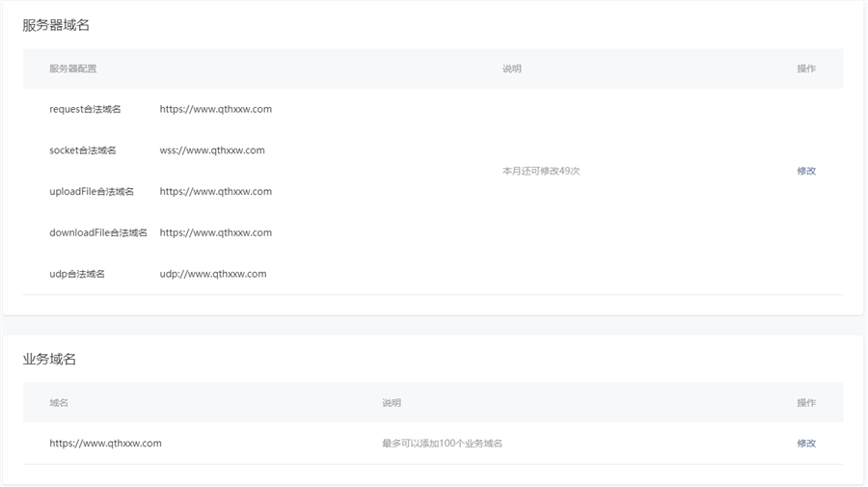Click 修改 link in 服务器域名 section

(805, 171)
